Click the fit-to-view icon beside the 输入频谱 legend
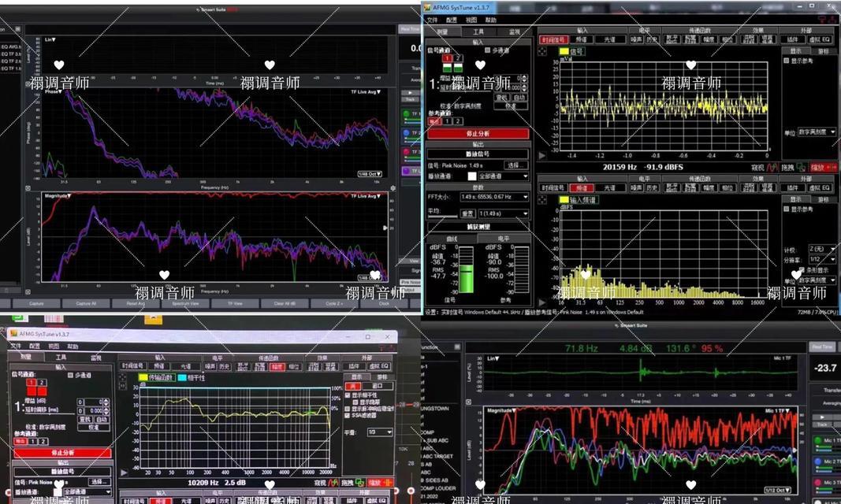Viewport: 841px width, 504px height. click(x=543, y=200)
